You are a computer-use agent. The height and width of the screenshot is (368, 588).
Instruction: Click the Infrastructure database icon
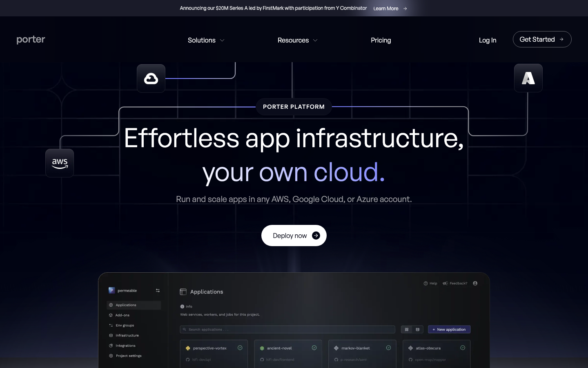click(x=111, y=335)
